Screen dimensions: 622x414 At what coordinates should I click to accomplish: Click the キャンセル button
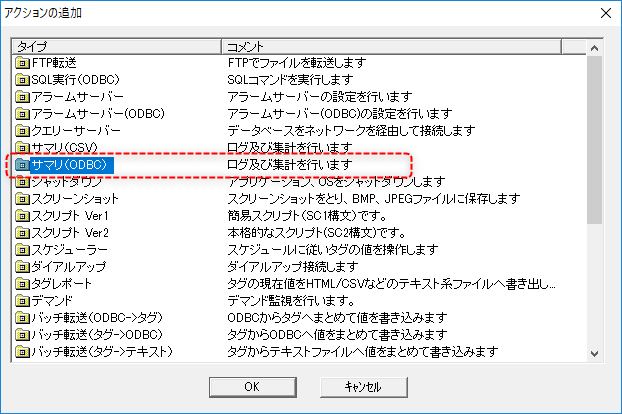coord(364,386)
